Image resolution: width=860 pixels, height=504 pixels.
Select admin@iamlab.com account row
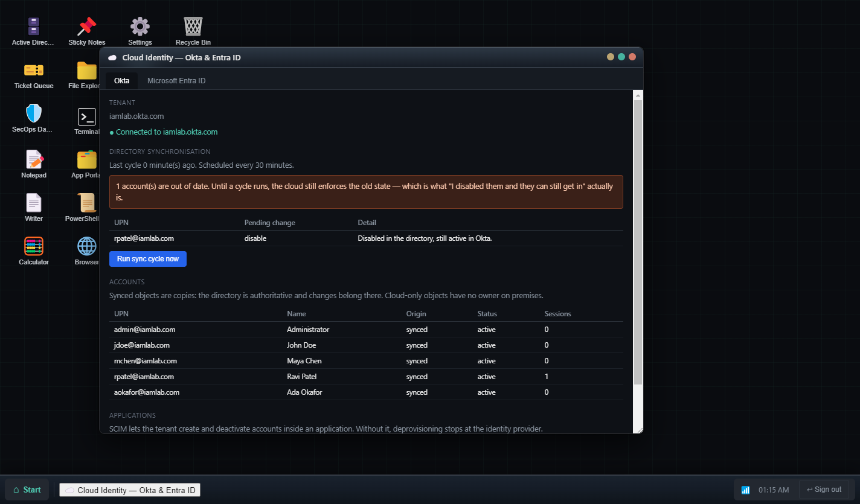(x=366, y=330)
